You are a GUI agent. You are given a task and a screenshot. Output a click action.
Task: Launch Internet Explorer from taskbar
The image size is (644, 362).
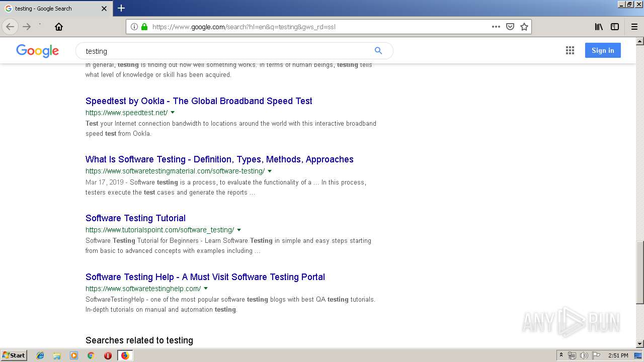coord(40,355)
